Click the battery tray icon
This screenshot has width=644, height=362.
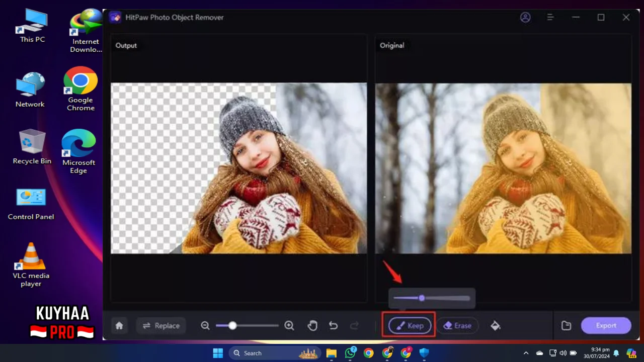coord(573,353)
